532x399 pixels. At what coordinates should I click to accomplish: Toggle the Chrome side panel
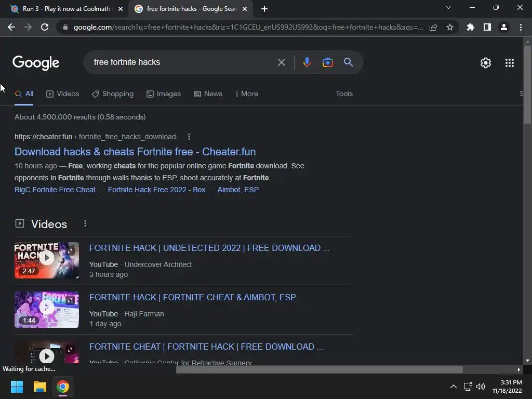point(487,27)
